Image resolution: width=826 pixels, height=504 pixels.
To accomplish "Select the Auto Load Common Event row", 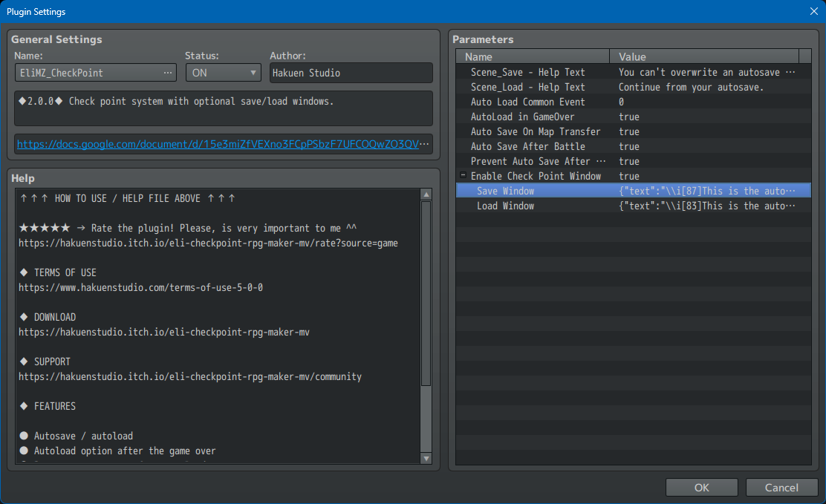I will 633,102.
